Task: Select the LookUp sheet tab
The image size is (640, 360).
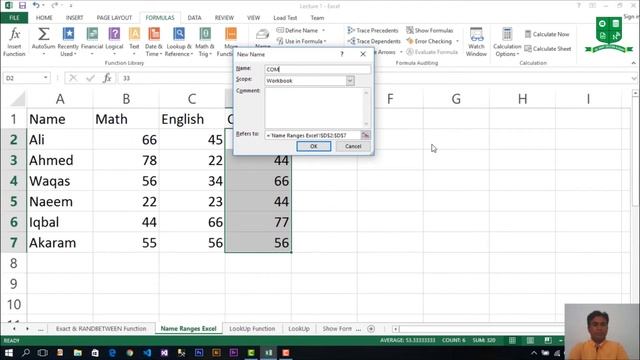Action: coord(299,329)
